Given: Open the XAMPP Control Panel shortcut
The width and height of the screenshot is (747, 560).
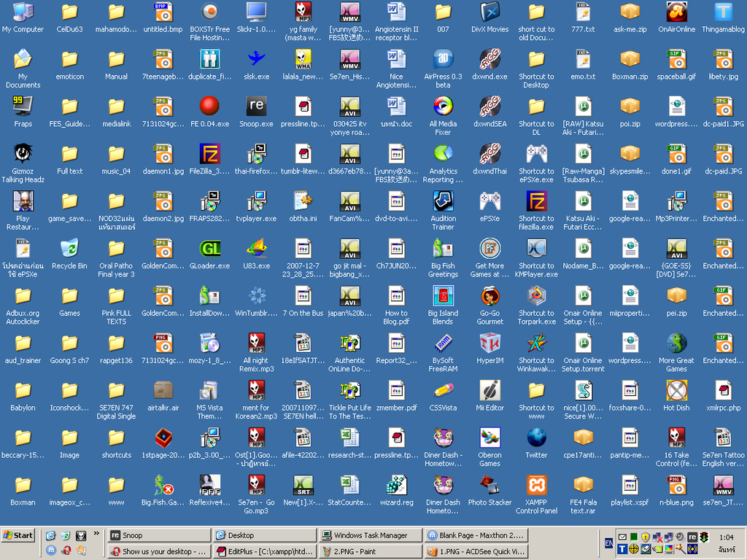Looking at the screenshot, I should point(536,486).
